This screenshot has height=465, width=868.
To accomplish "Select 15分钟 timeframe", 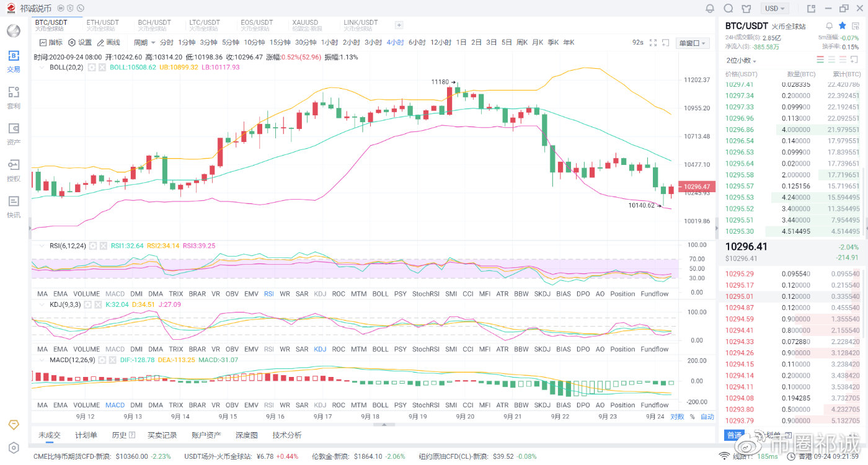I will point(280,42).
